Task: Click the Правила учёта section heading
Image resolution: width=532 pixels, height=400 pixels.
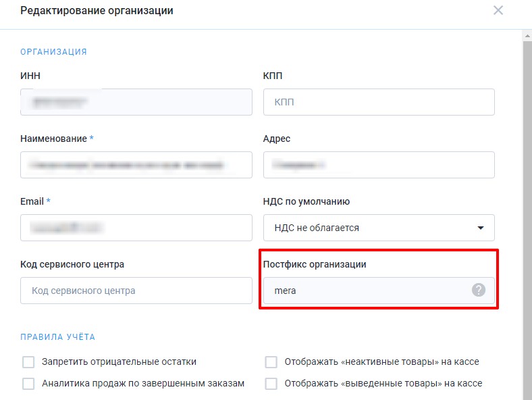Action: [x=57, y=336]
